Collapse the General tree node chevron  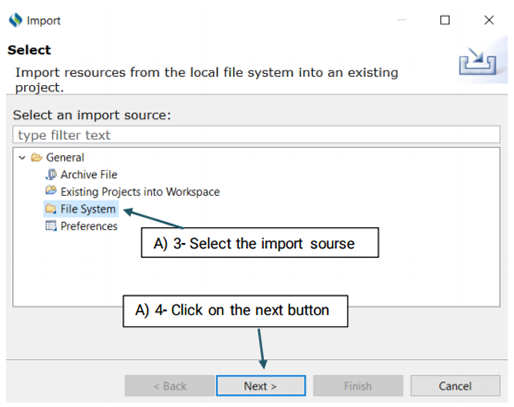[x=22, y=158]
